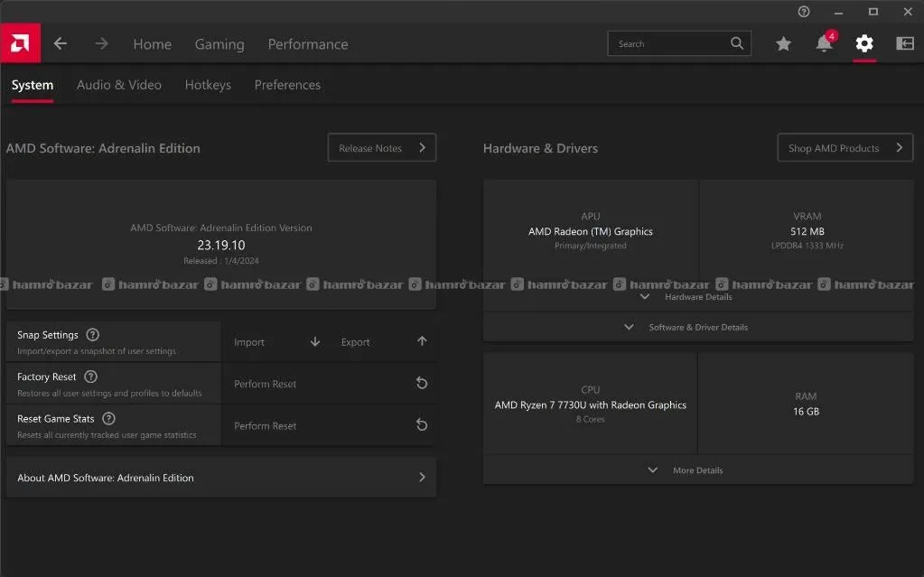Click Factory Reset circular arrow icon
The image size is (924, 577).
[422, 383]
